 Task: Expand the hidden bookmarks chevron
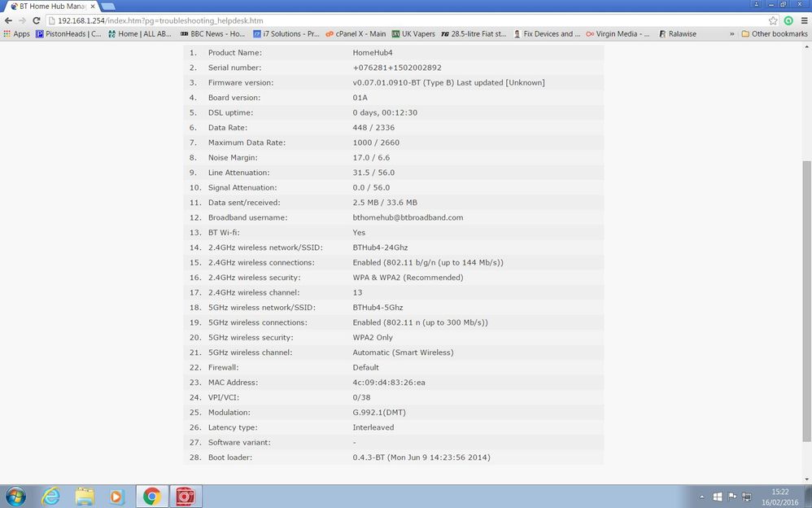tap(731, 33)
